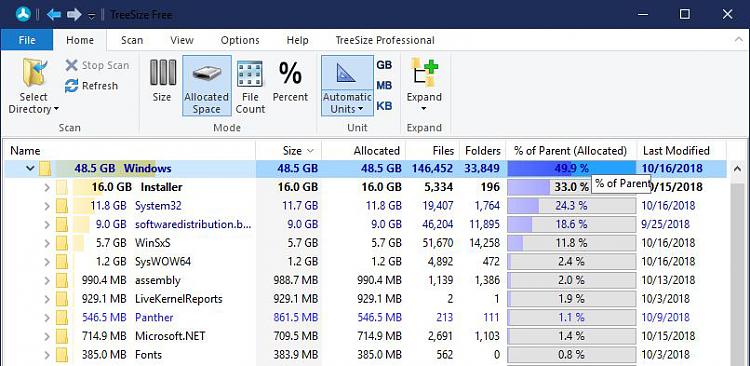750x366 pixels.
Task: Switch to File Count mode
Action: (250, 86)
